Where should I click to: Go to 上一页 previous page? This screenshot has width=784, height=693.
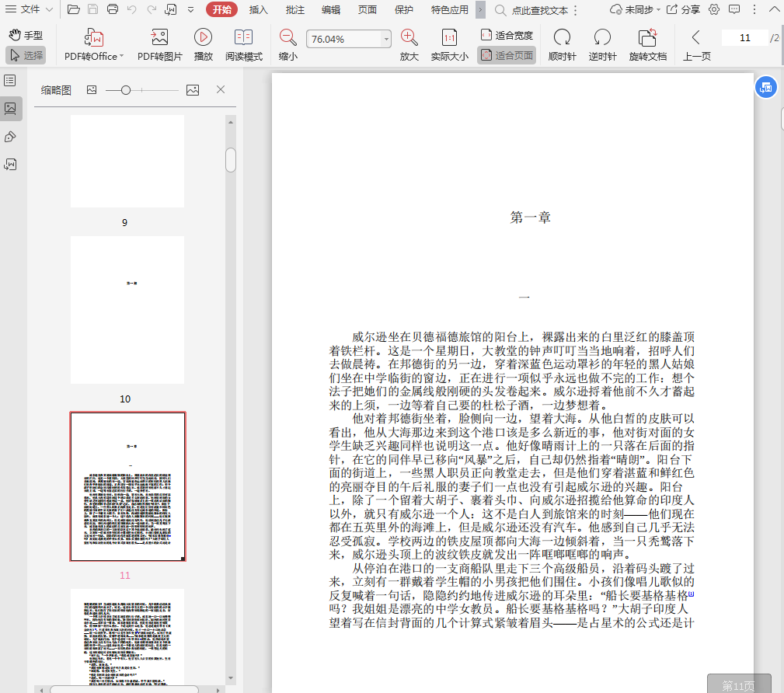696,45
